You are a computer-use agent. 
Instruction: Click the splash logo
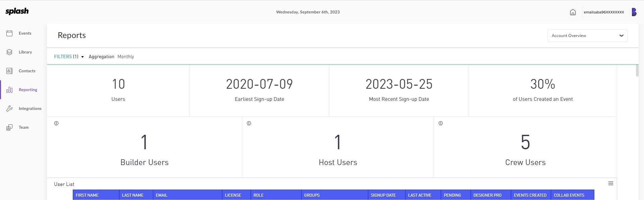click(17, 11)
